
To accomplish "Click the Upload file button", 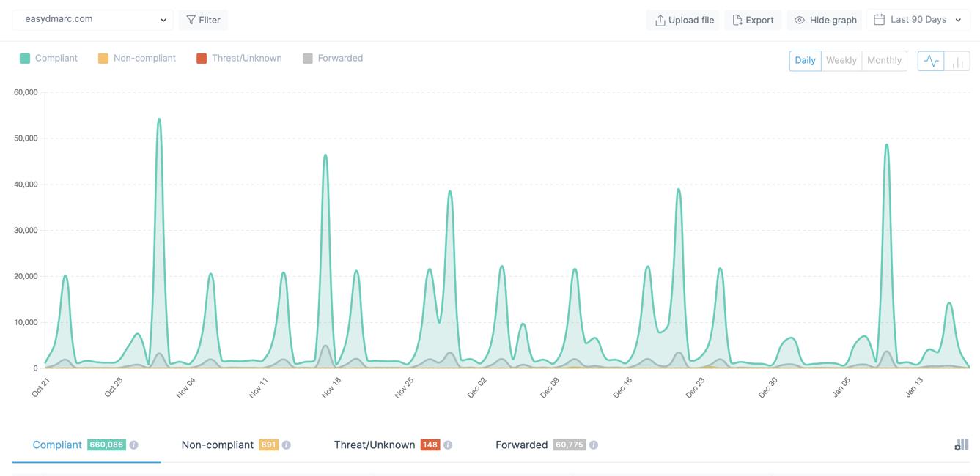I will [x=682, y=20].
